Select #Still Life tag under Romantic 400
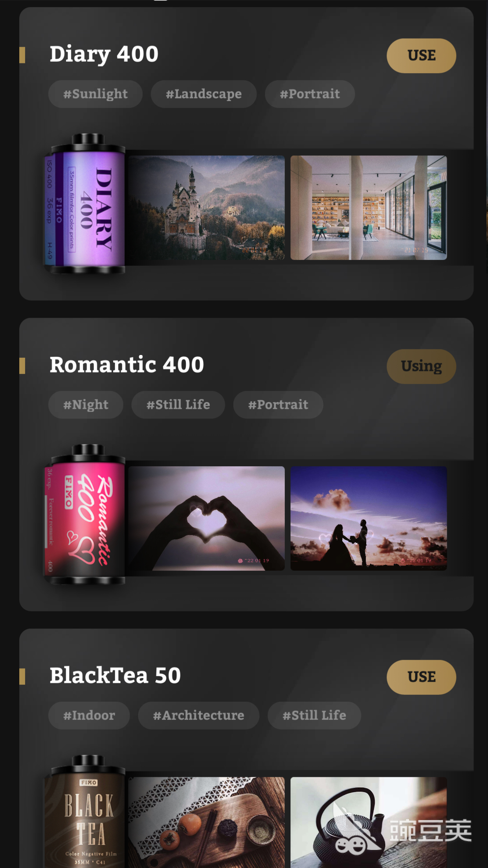Viewport: 488px width, 868px height. 178,405
